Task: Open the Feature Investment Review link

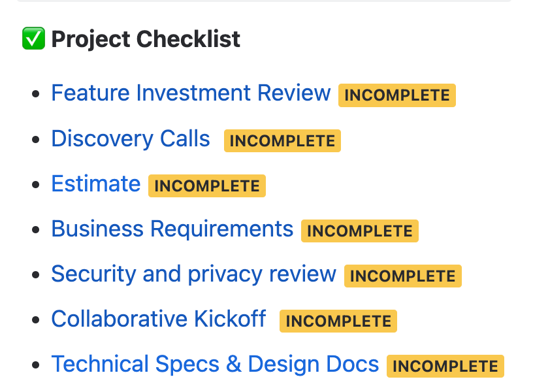Action: pos(191,93)
